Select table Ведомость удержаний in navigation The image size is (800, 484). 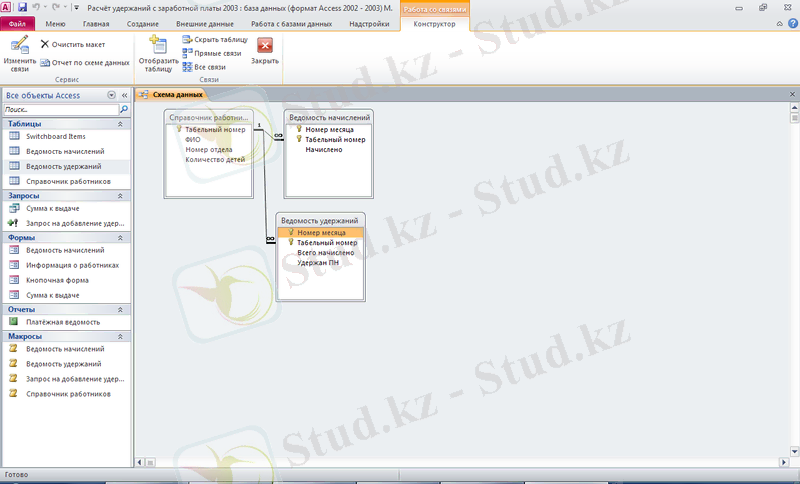(x=66, y=166)
